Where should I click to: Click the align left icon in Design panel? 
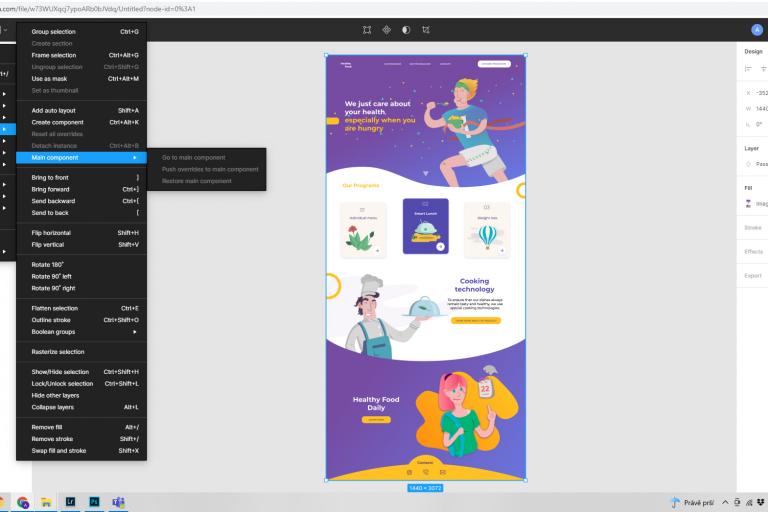[748, 69]
